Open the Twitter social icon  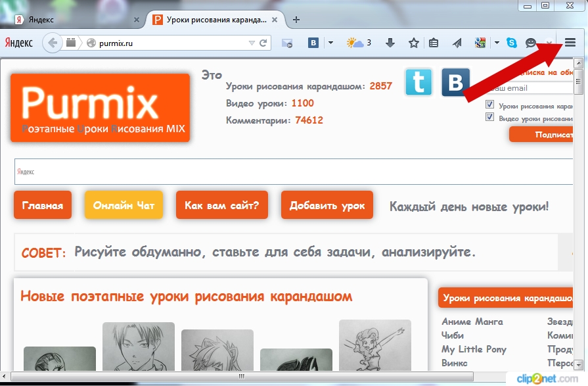tap(418, 82)
